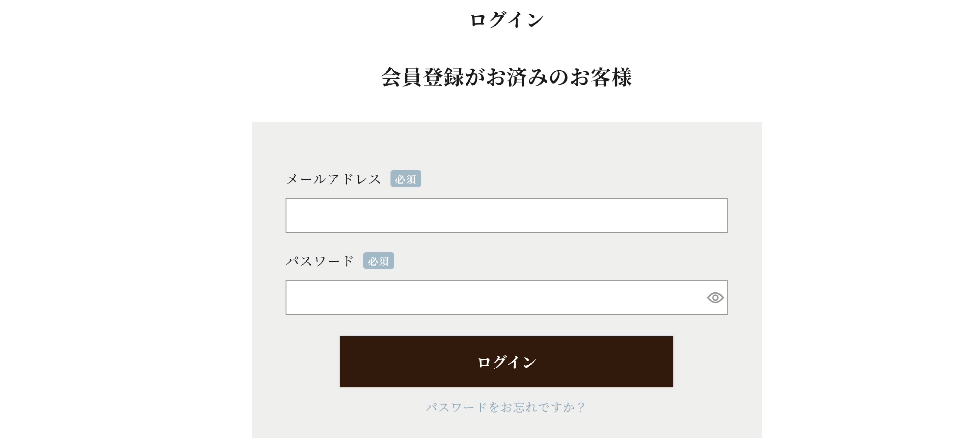Screen dimensions: 980x444
Task: Place cursor in the email address box
Action: click(506, 215)
